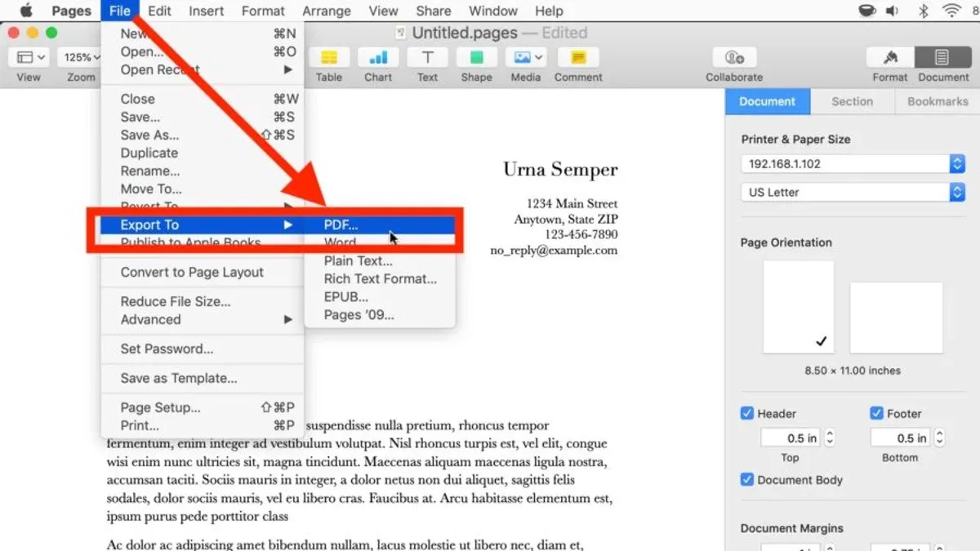Click the Collaborate toolbar icon
This screenshot has width=980, height=551.
click(734, 57)
